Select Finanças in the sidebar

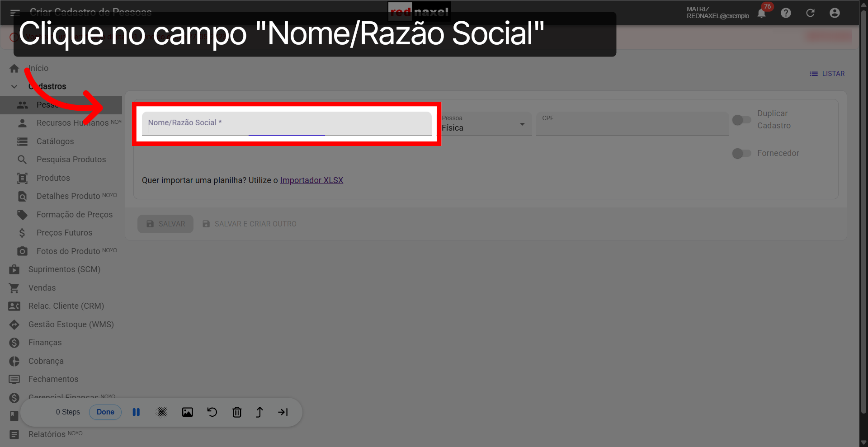[45, 342]
